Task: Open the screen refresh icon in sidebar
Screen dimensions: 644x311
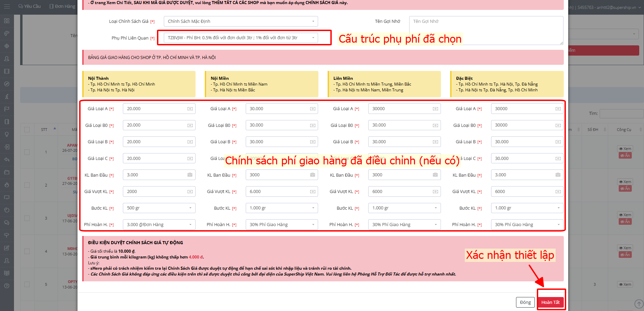Action: pyautogui.click(x=7, y=197)
